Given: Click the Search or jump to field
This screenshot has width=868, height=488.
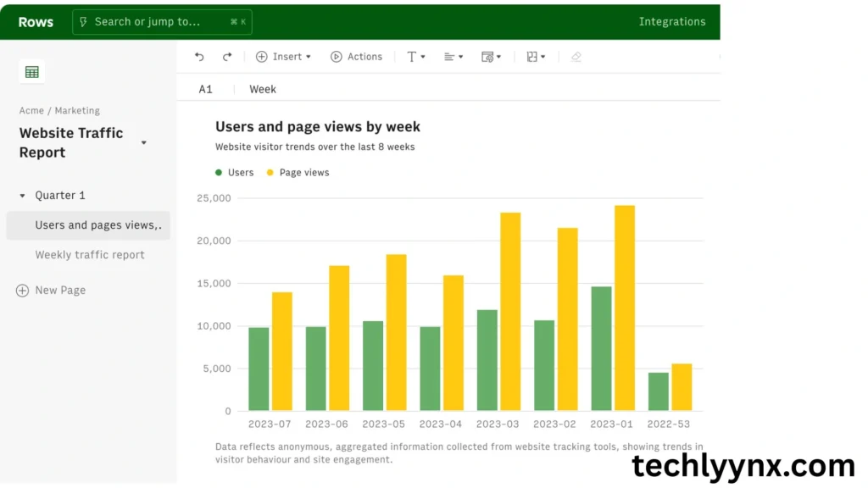Looking at the screenshot, I should (162, 22).
